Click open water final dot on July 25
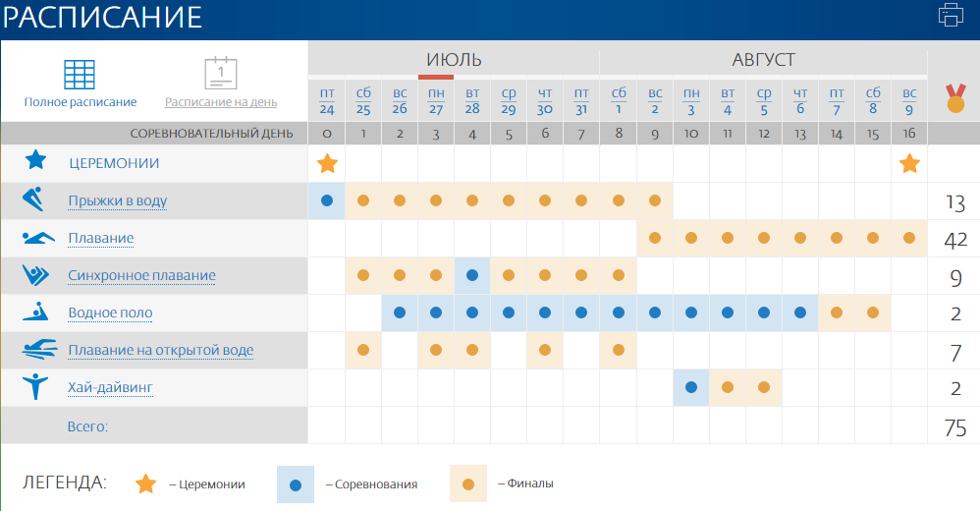This screenshot has height=511, width=980. click(363, 350)
